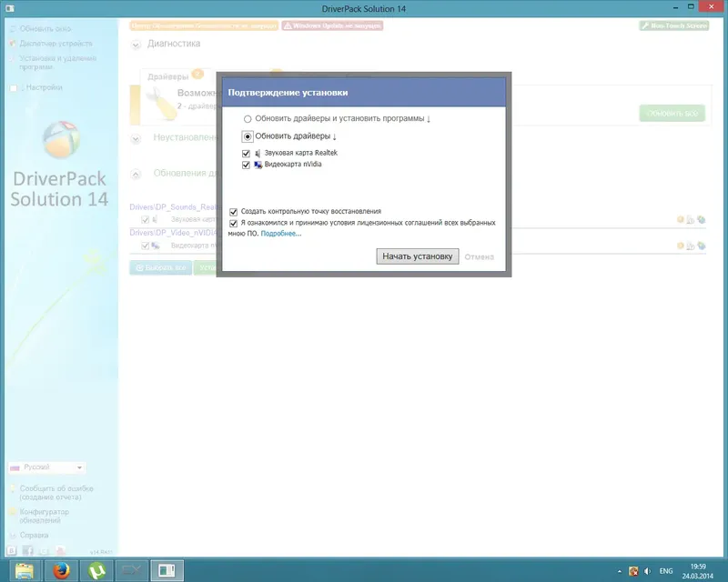Viewport: 728px width, 582px height.
Task: Open Справка in the sidebar
Action: [x=34, y=535]
